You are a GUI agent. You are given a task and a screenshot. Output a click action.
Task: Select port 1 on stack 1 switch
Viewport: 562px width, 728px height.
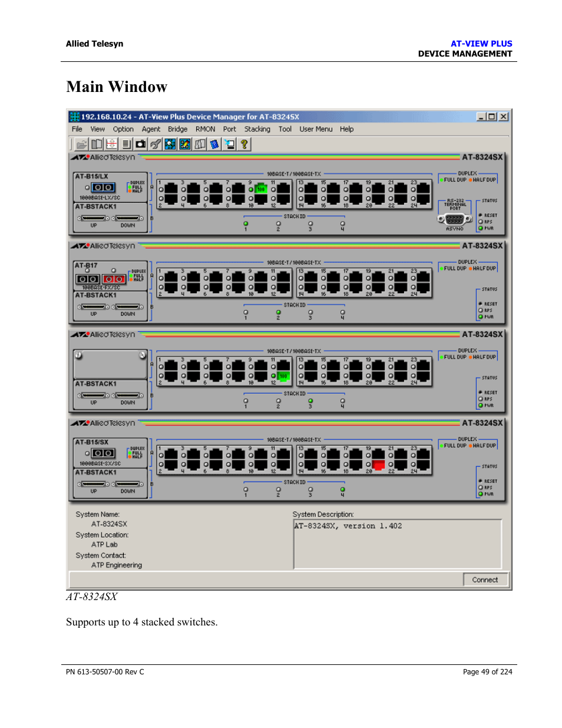[x=171, y=190]
